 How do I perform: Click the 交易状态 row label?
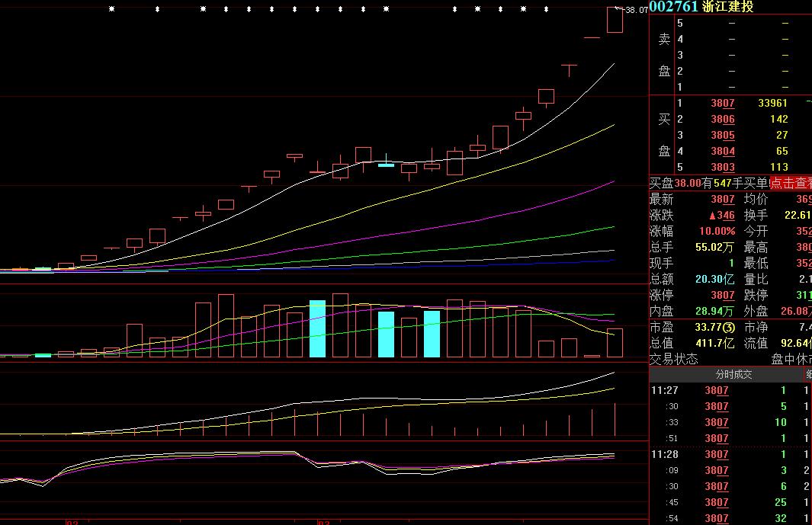(x=673, y=359)
